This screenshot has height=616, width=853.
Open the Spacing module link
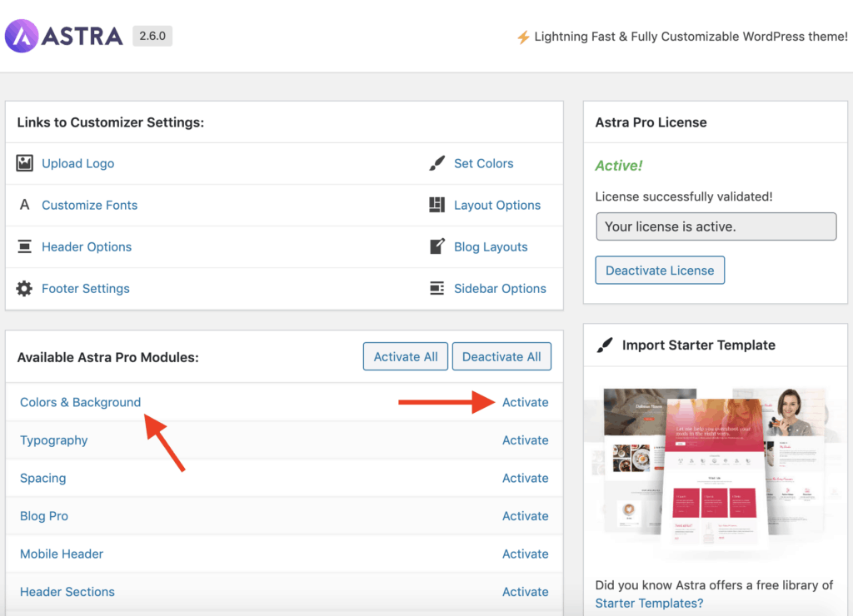pyautogui.click(x=43, y=479)
